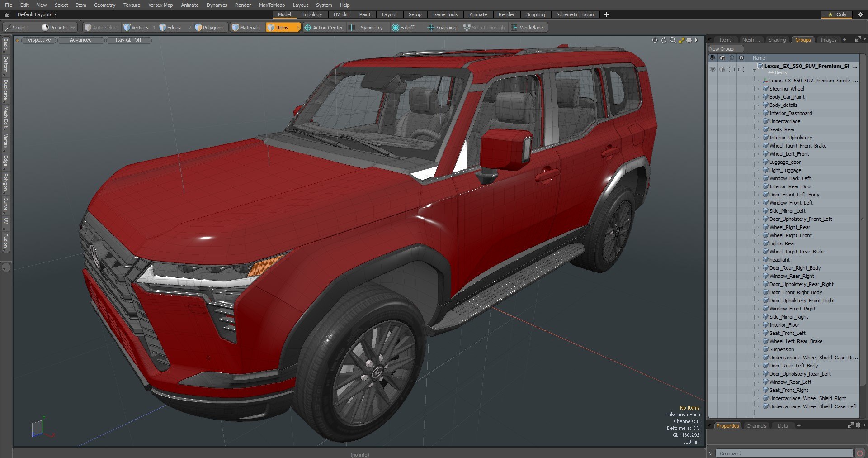Viewport: 868px width, 458px height.
Task: Click the viewport rotate icon
Action: tap(664, 40)
